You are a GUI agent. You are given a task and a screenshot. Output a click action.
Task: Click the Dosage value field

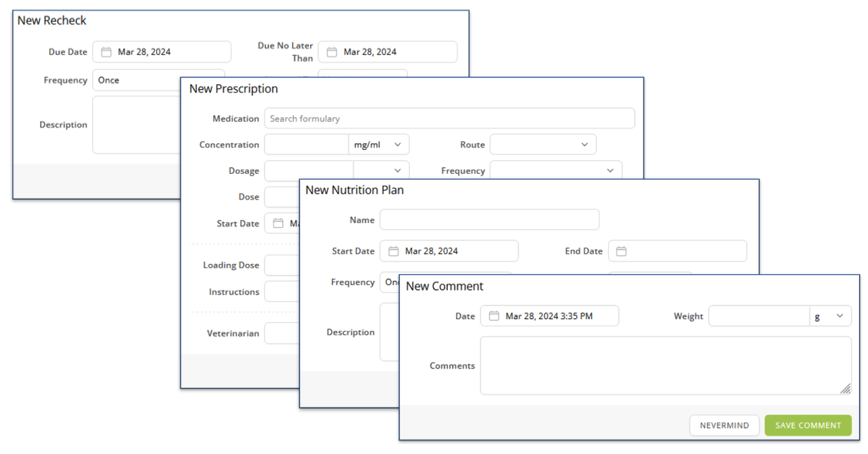(x=309, y=171)
